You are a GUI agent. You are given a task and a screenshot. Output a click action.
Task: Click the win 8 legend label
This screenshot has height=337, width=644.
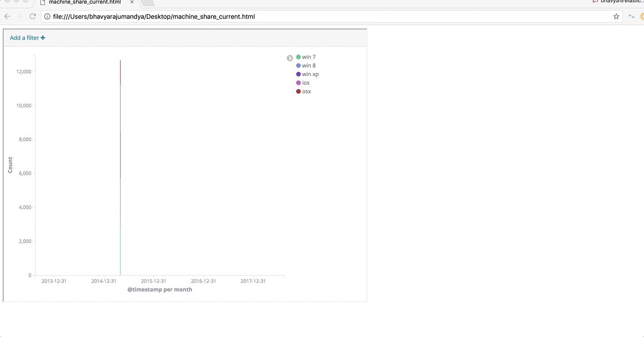click(308, 65)
